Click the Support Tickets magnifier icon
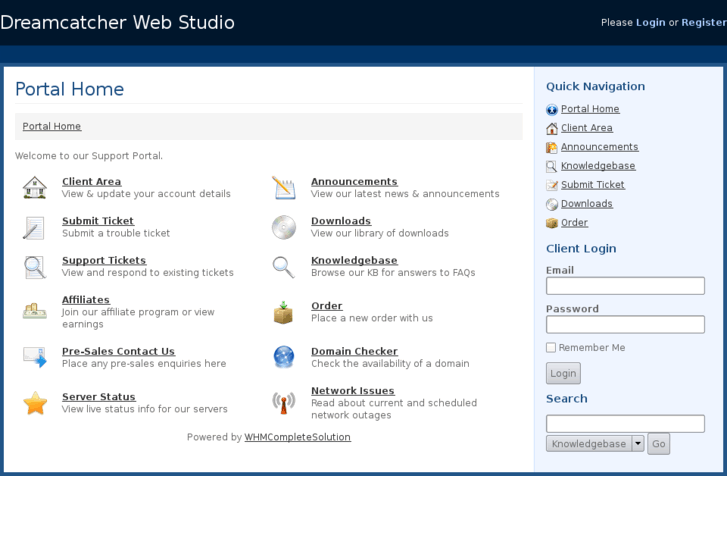727x545 pixels. point(35,267)
